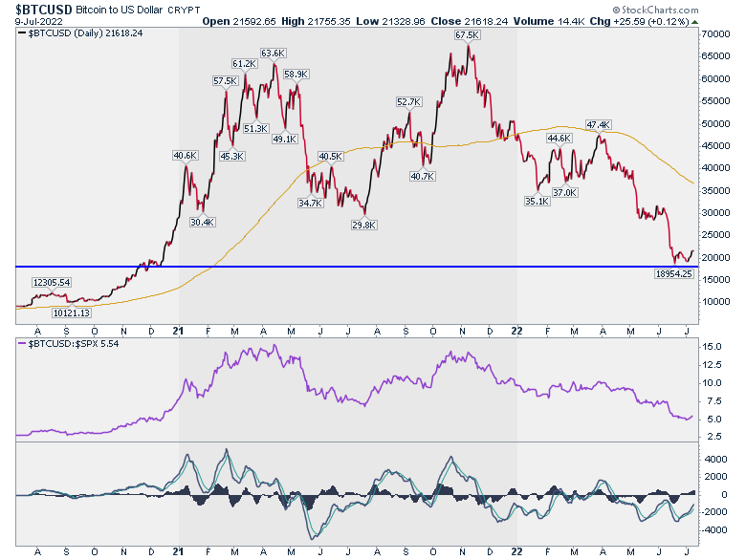Image resolution: width=746 pixels, height=560 pixels.
Task: Click the Volume 14.4K value
Action: pos(549,21)
